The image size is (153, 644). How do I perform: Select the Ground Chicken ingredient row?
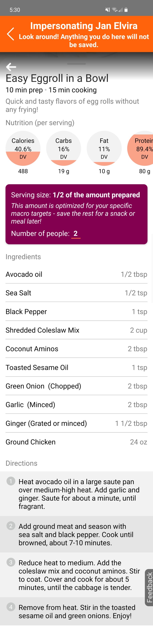click(76, 442)
